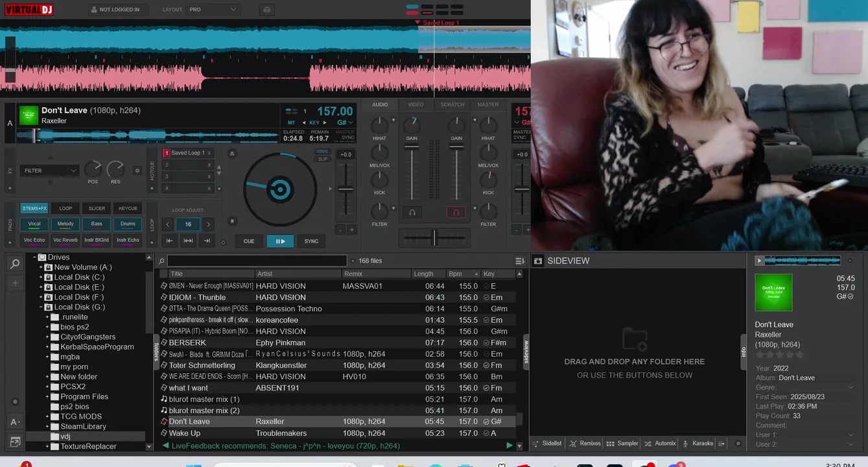Open the PRO layout dropdown
The width and height of the screenshot is (868, 467).
coord(213,10)
